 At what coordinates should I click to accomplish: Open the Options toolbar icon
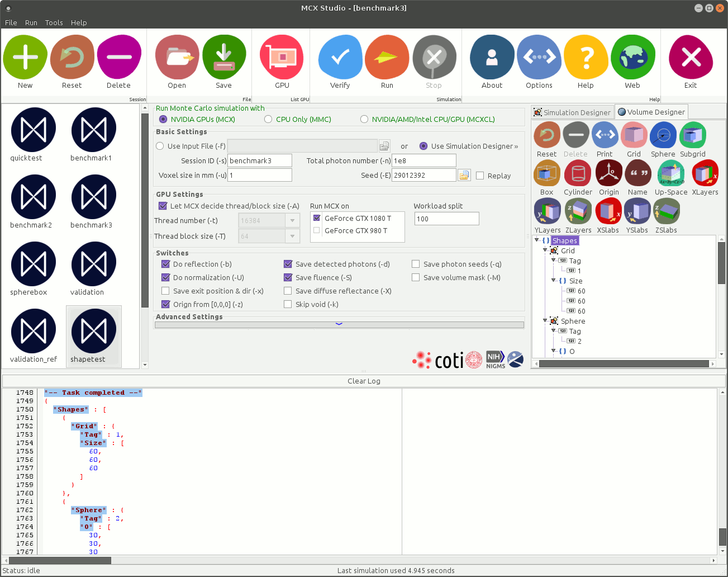pyautogui.click(x=539, y=58)
